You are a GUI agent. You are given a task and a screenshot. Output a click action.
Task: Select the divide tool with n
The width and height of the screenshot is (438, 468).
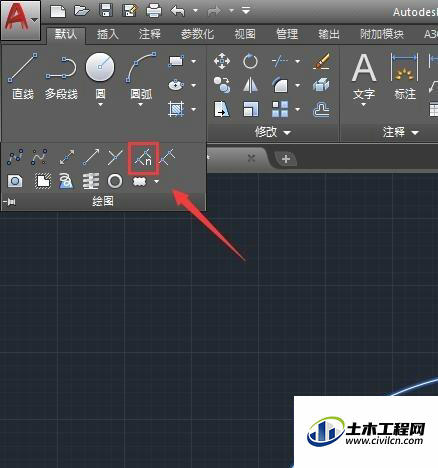144,158
